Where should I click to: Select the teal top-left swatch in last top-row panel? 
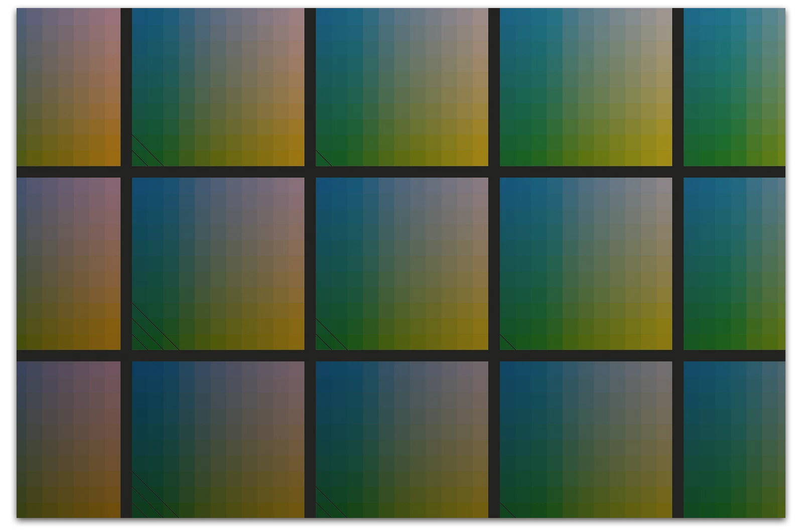click(x=691, y=15)
